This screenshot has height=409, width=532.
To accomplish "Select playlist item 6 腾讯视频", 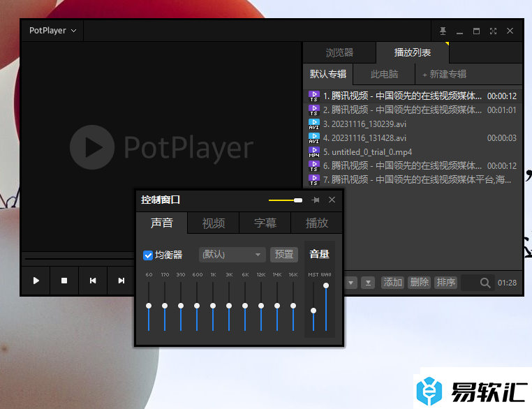I will tap(412, 165).
